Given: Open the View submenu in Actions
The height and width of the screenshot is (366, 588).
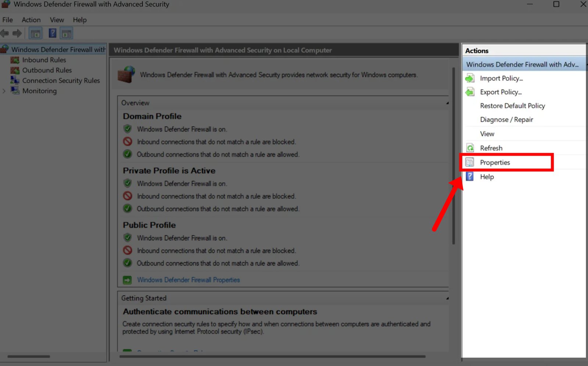Looking at the screenshot, I should 487,134.
